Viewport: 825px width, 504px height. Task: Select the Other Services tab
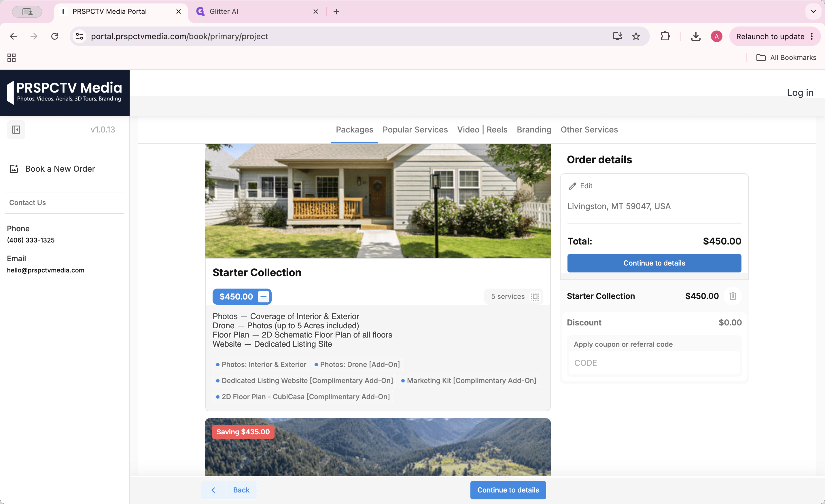[x=589, y=130]
